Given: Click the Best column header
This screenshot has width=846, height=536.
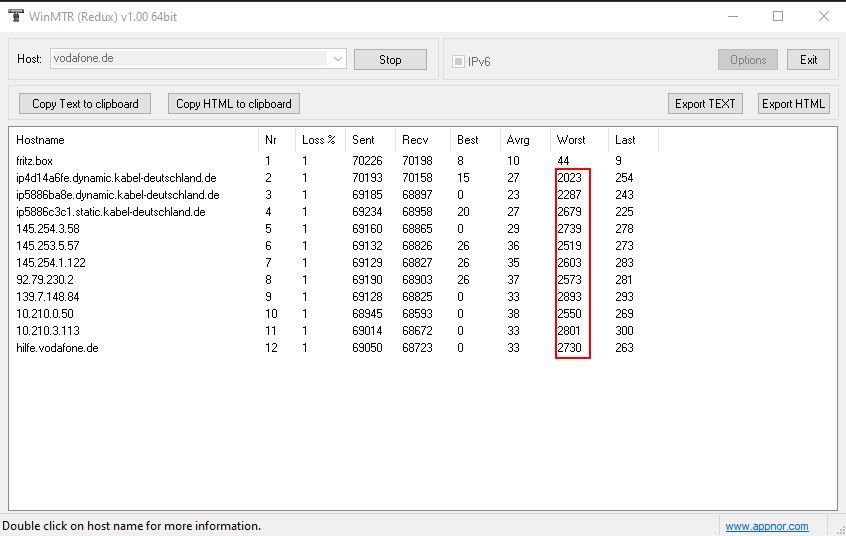Looking at the screenshot, I should (x=475, y=140).
